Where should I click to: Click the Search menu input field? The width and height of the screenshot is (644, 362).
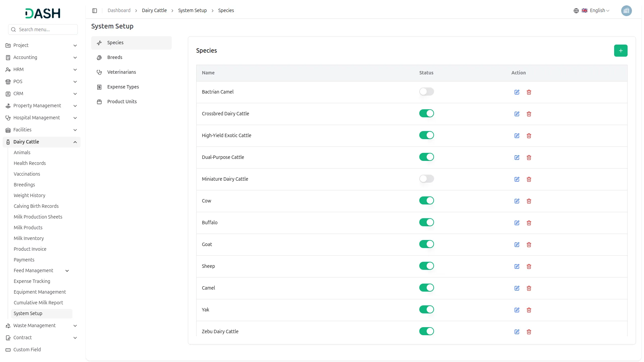click(x=43, y=29)
